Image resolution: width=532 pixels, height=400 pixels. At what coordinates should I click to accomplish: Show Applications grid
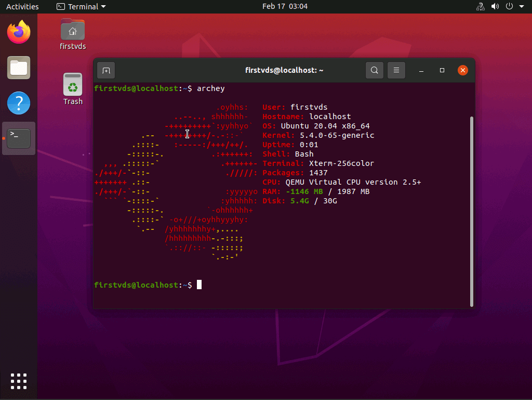click(x=19, y=381)
